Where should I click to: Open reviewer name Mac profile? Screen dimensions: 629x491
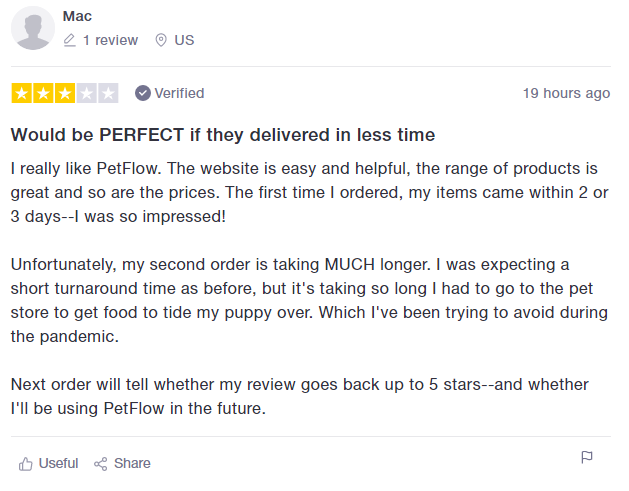[77, 16]
